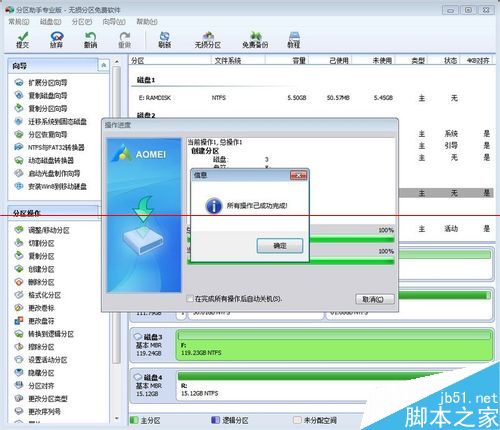This screenshot has width=500, height=430.
Task: Open the 分区 menu
Action: tap(82, 22)
